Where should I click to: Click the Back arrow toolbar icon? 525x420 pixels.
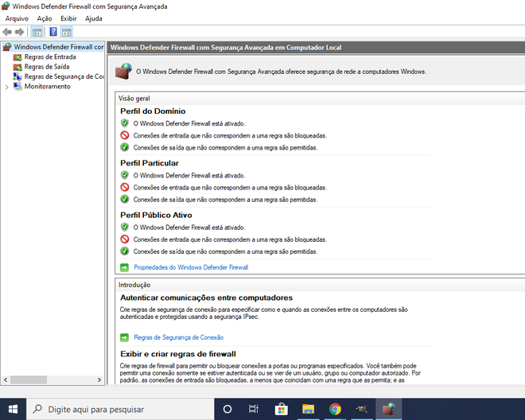pyautogui.click(x=7, y=32)
